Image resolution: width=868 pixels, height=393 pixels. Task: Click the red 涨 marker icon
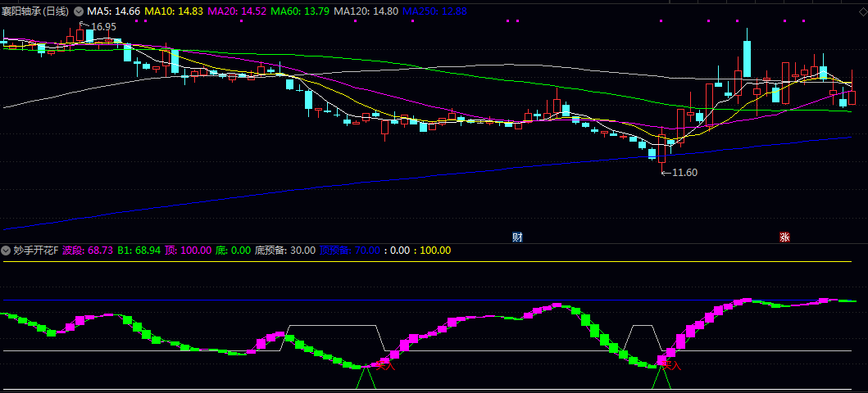click(x=784, y=237)
